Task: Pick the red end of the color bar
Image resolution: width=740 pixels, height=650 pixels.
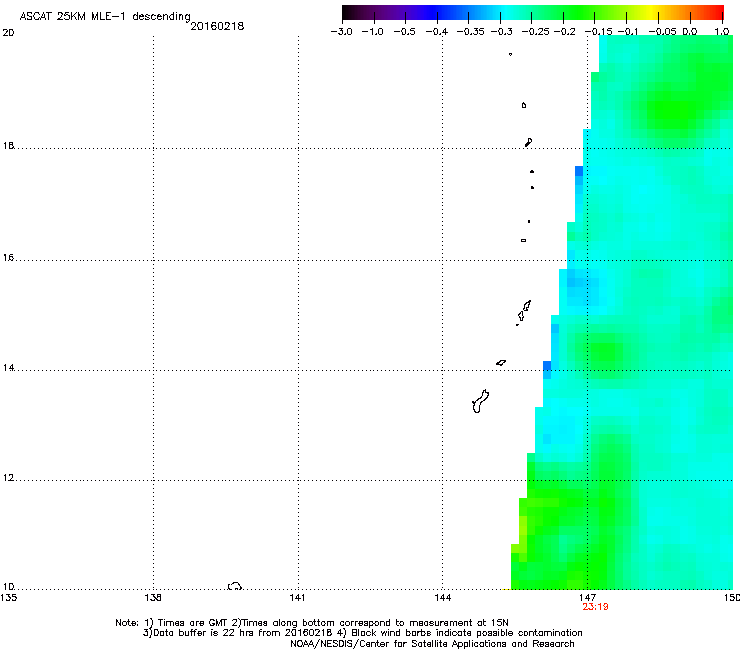Action: pyautogui.click(x=715, y=12)
